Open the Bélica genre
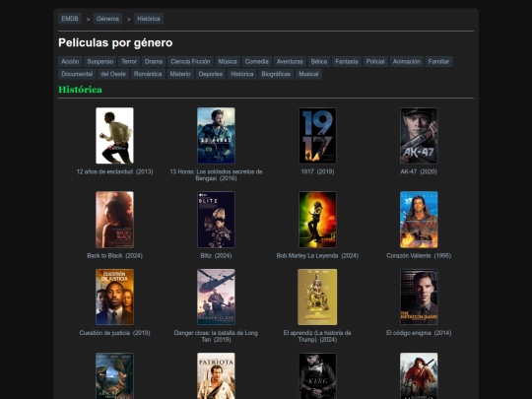 click(x=319, y=61)
